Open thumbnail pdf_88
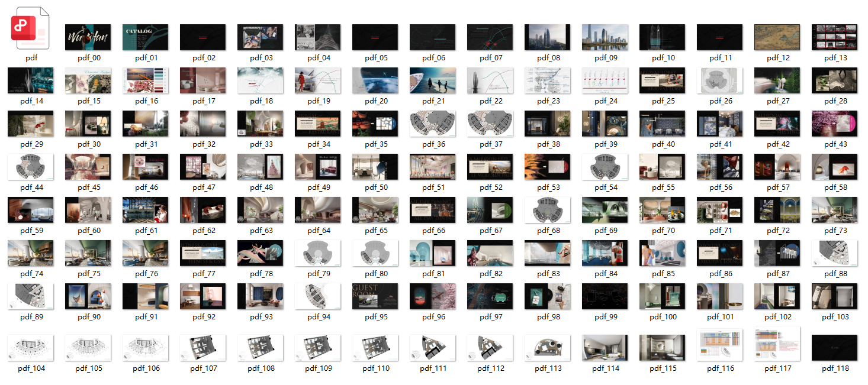Image resolution: width=868 pixels, height=385 pixels. (835, 253)
